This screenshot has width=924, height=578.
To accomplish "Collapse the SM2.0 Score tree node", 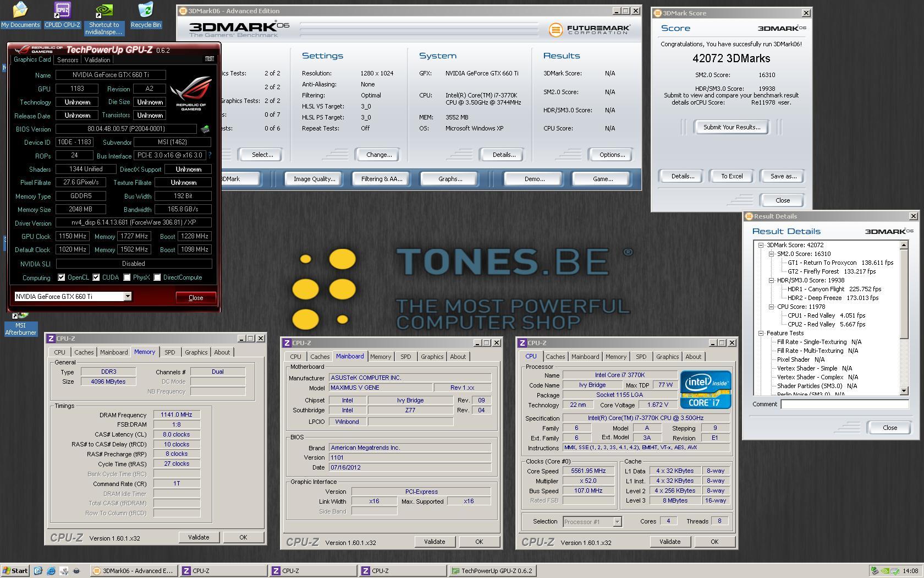I will point(771,254).
